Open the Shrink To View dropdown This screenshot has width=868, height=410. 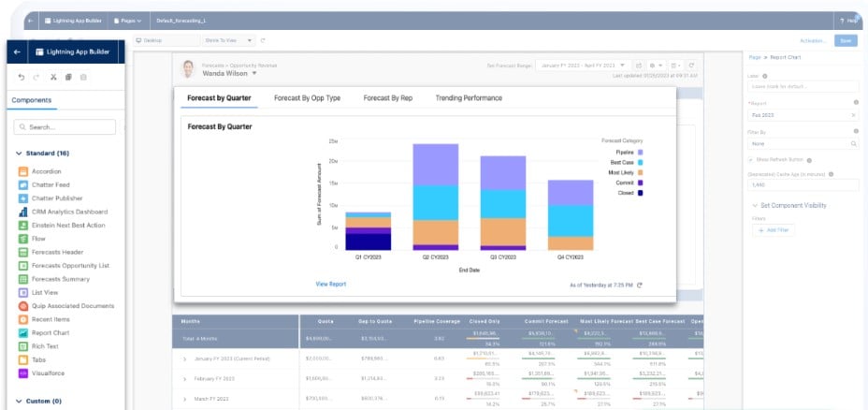point(229,40)
